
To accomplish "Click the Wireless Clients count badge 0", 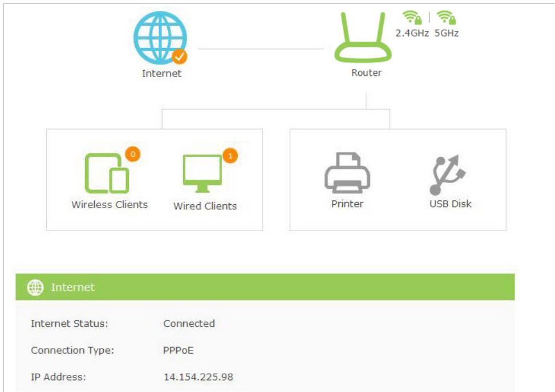I will tap(133, 154).
